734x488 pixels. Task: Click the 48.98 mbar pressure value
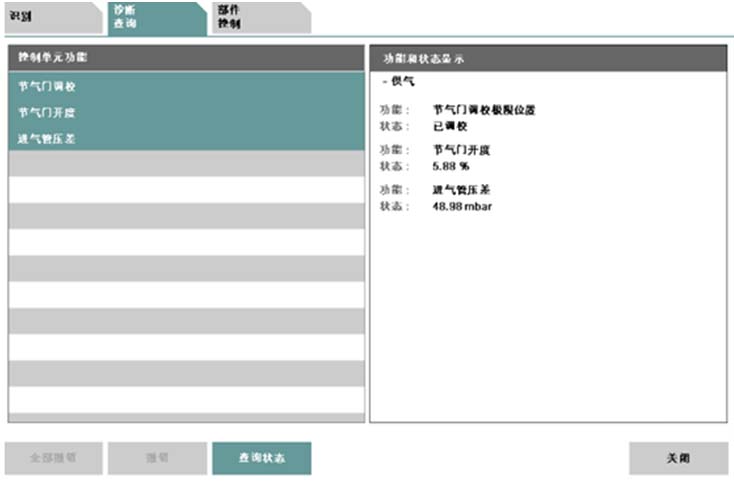pyautogui.click(x=462, y=206)
